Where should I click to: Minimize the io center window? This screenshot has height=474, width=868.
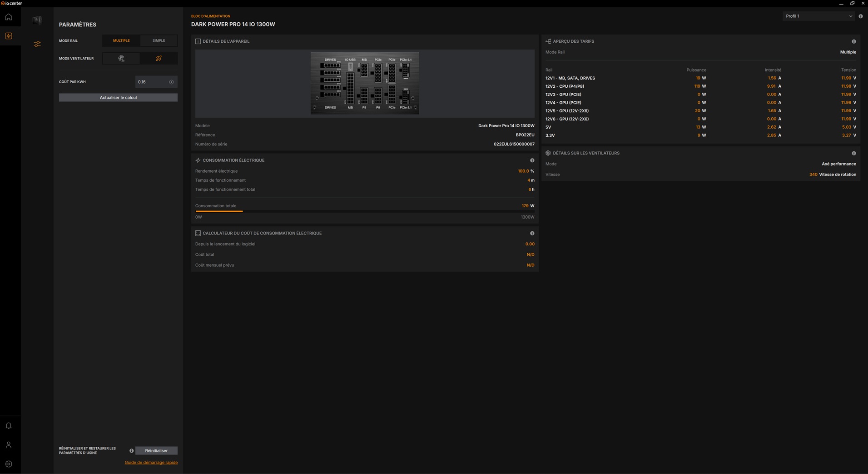pos(841,3)
